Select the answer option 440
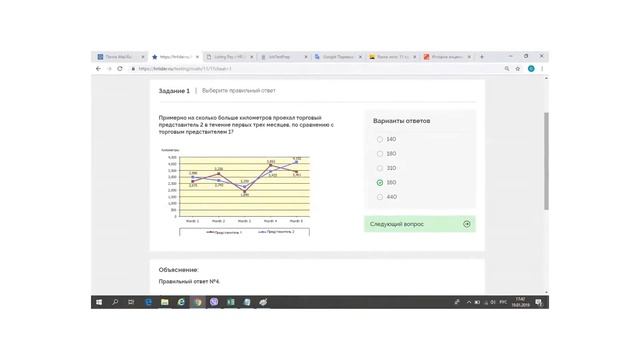The height and width of the screenshot is (360, 640). tap(380, 197)
